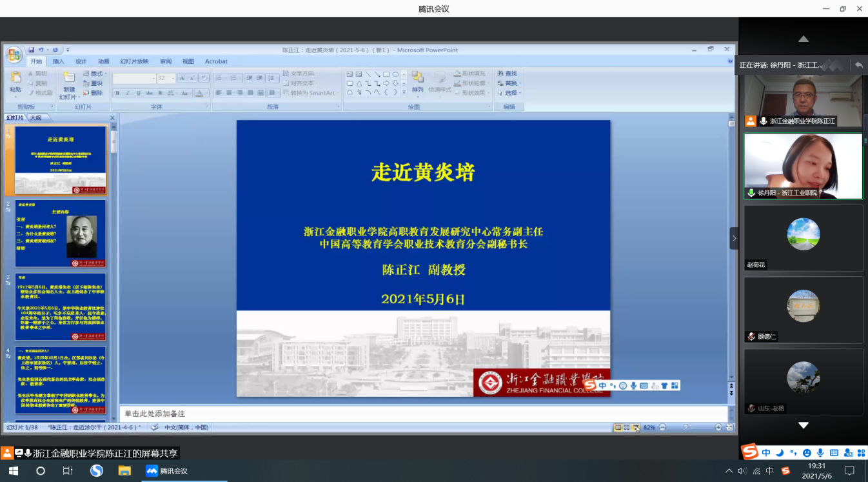Click the Paste (粘贴) icon

pos(15,78)
